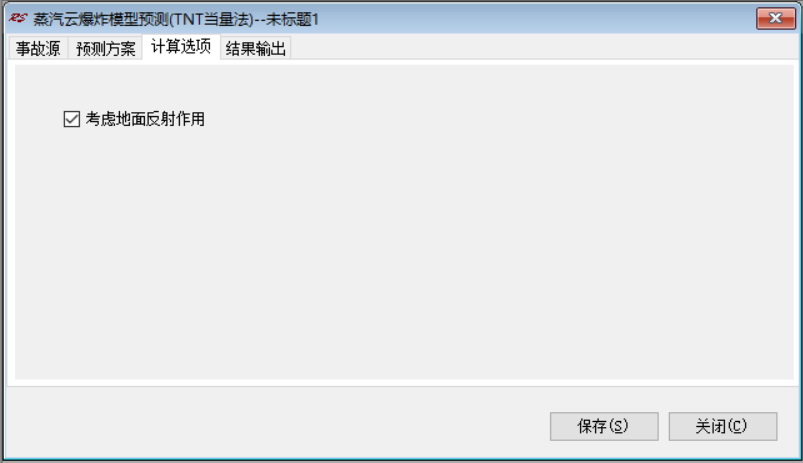Go to the 结果输出 tab

256,49
